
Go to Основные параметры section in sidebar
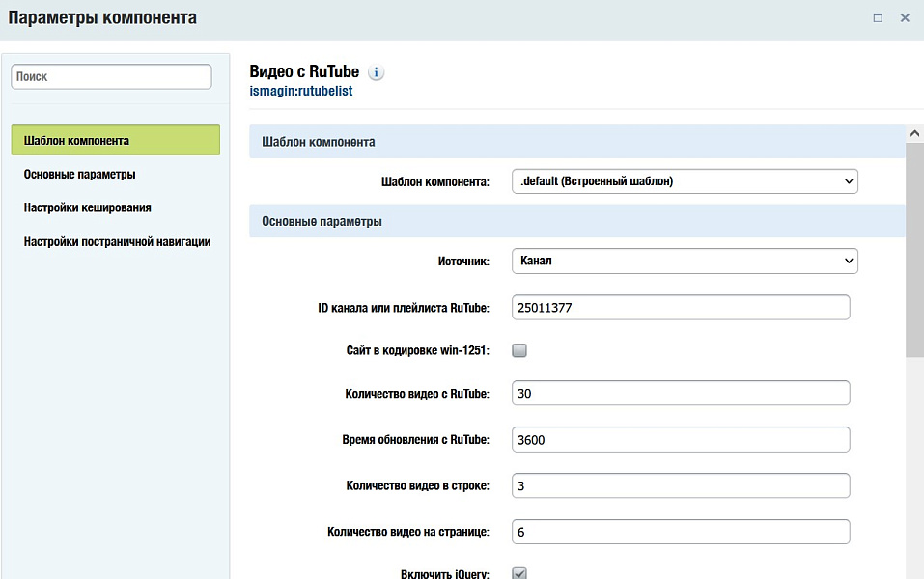tap(79, 175)
